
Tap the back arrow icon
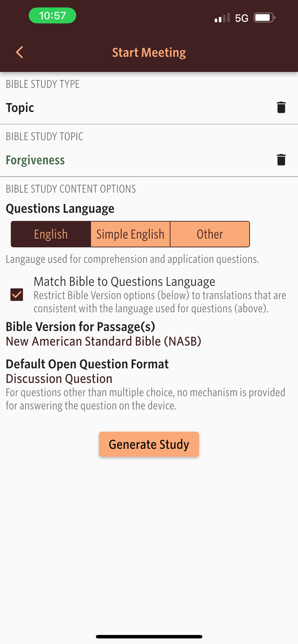coord(19,52)
